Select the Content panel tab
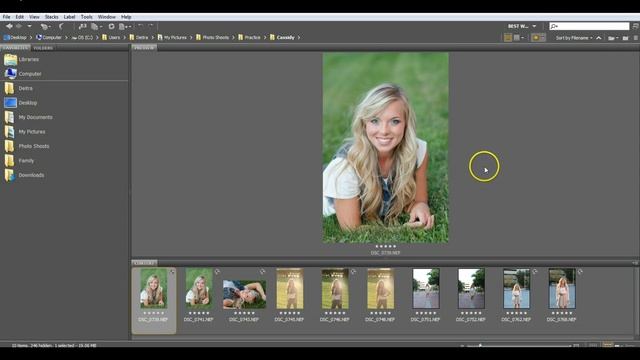 [x=144, y=262]
